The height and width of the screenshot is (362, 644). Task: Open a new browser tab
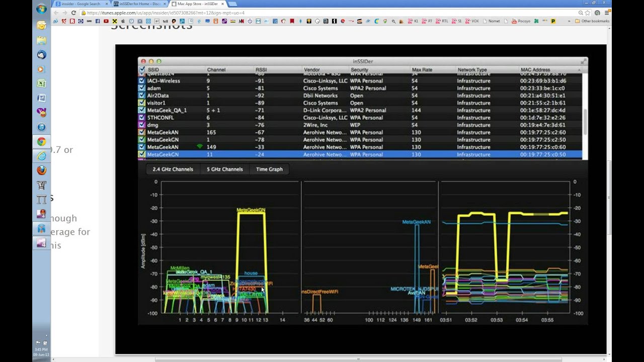pos(232,4)
